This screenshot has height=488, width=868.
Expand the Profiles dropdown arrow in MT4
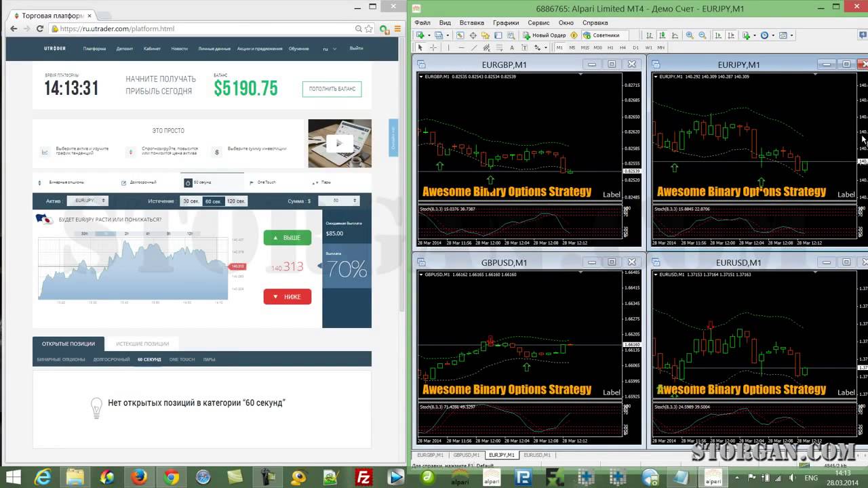coord(448,35)
